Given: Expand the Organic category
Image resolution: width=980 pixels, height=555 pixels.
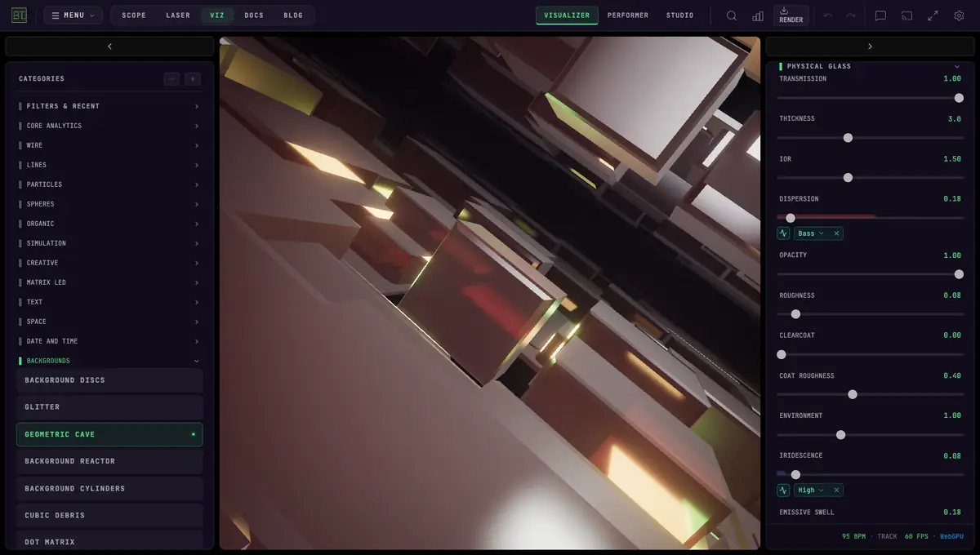Looking at the screenshot, I should point(109,224).
